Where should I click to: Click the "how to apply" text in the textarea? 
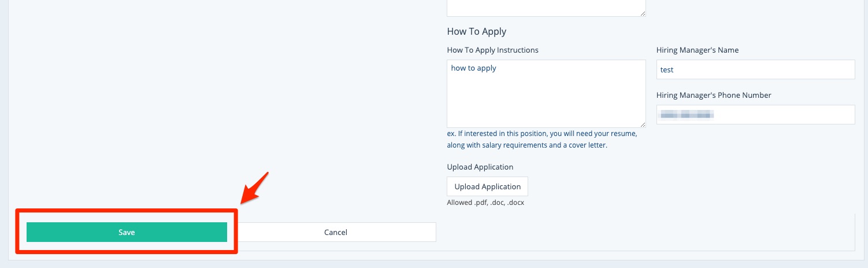click(473, 68)
